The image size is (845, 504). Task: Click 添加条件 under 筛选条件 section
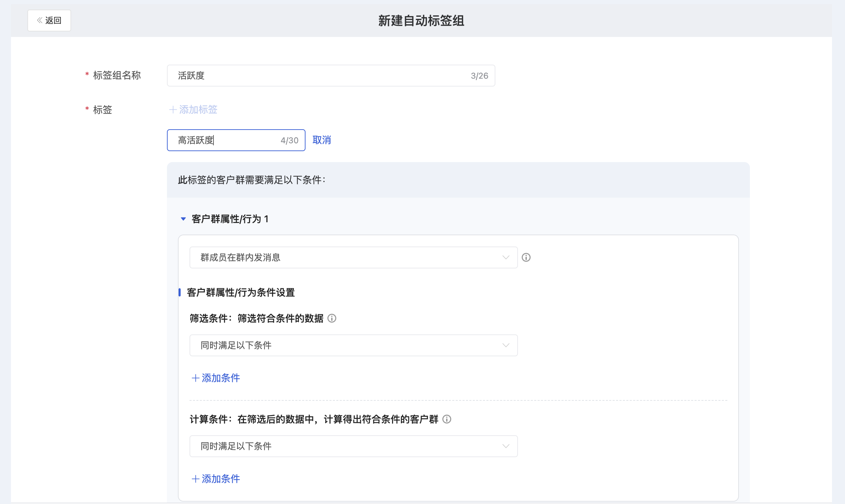click(x=216, y=378)
